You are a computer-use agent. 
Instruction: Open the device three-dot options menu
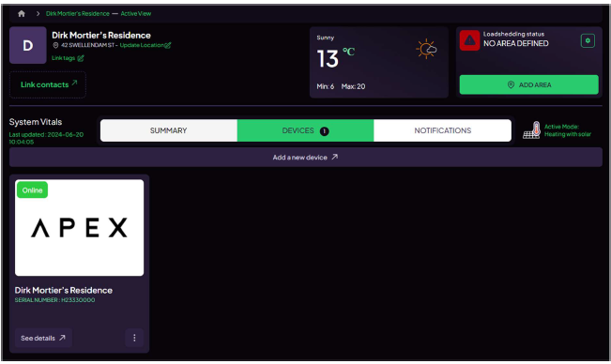pos(134,338)
